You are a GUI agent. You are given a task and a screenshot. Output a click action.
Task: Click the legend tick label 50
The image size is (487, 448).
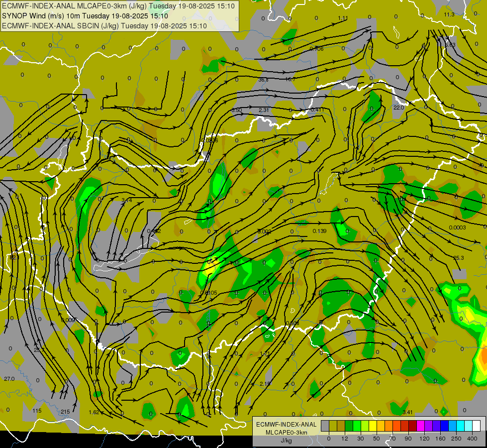pos(377,439)
